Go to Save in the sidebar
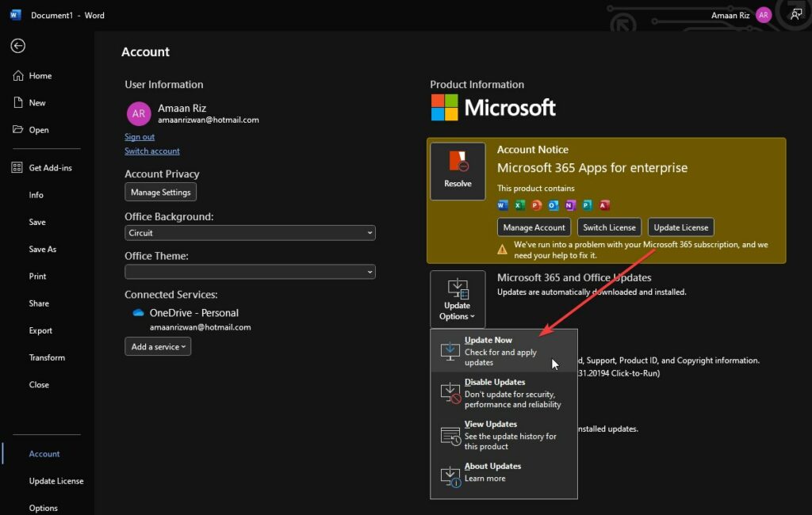The width and height of the screenshot is (812, 515). [x=37, y=222]
